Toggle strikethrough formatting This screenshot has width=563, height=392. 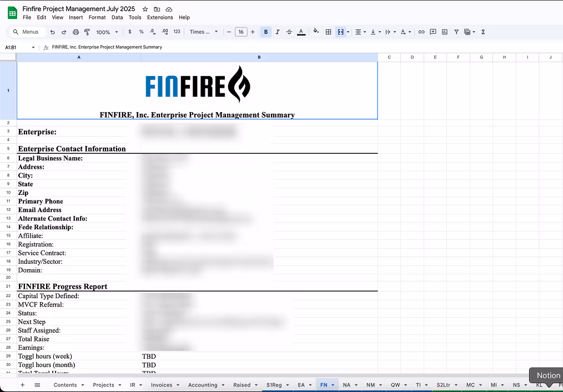click(289, 32)
